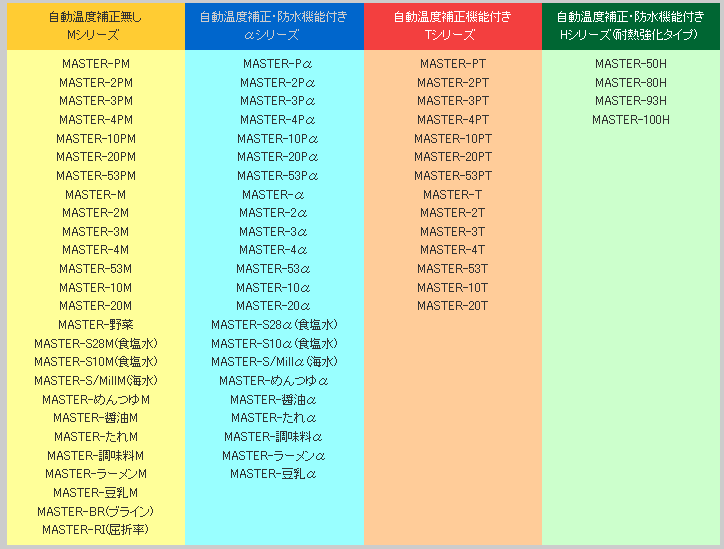The height and width of the screenshot is (549, 724).
Task: Select MASTER-53α entry
Action: (273, 268)
